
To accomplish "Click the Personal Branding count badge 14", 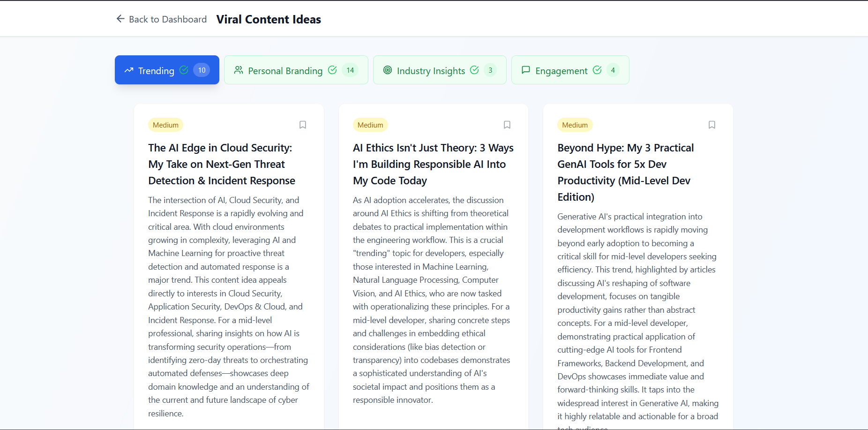I will point(350,70).
